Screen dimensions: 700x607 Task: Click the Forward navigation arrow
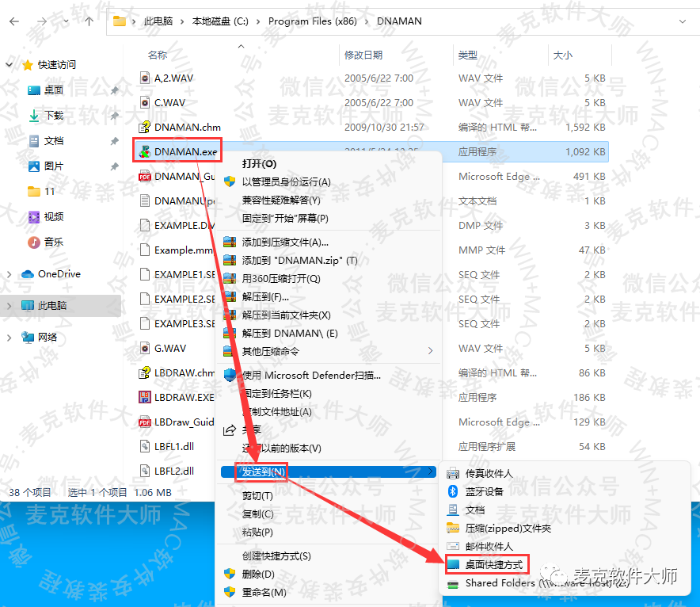point(42,21)
